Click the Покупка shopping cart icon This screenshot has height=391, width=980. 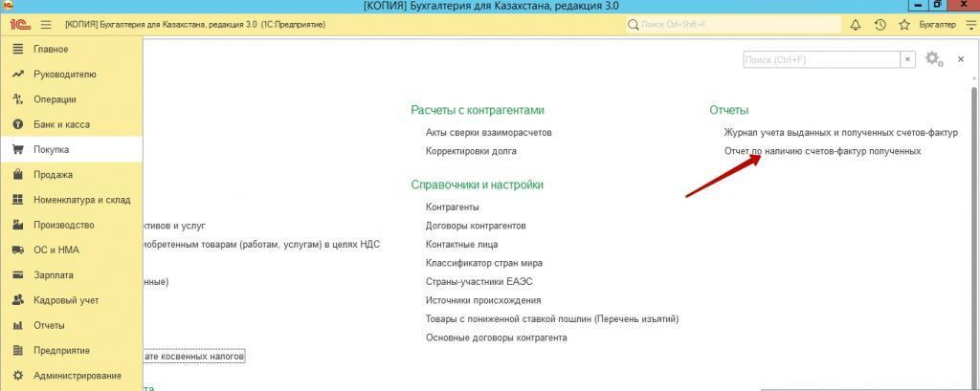pyautogui.click(x=18, y=150)
